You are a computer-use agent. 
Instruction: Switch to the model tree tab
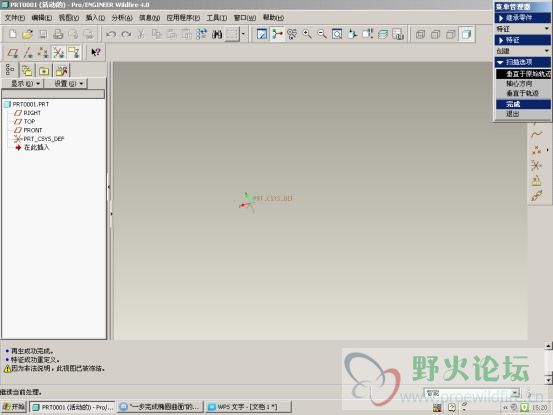tap(10, 70)
